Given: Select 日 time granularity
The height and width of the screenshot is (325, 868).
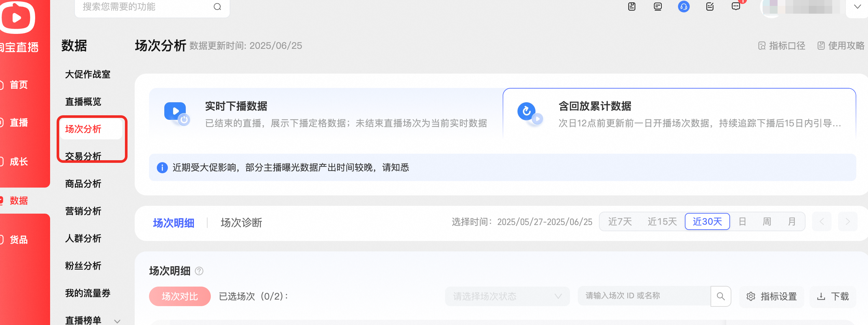Looking at the screenshot, I should [x=742, y=221].
